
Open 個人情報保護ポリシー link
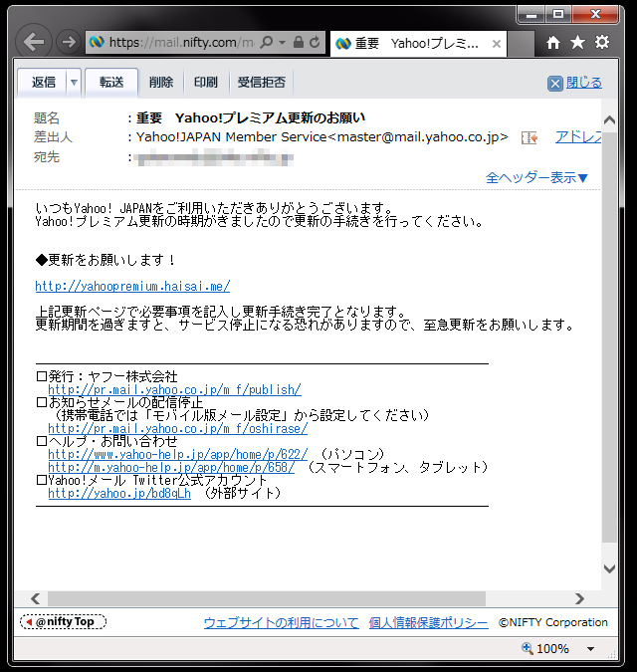point(428,622)
